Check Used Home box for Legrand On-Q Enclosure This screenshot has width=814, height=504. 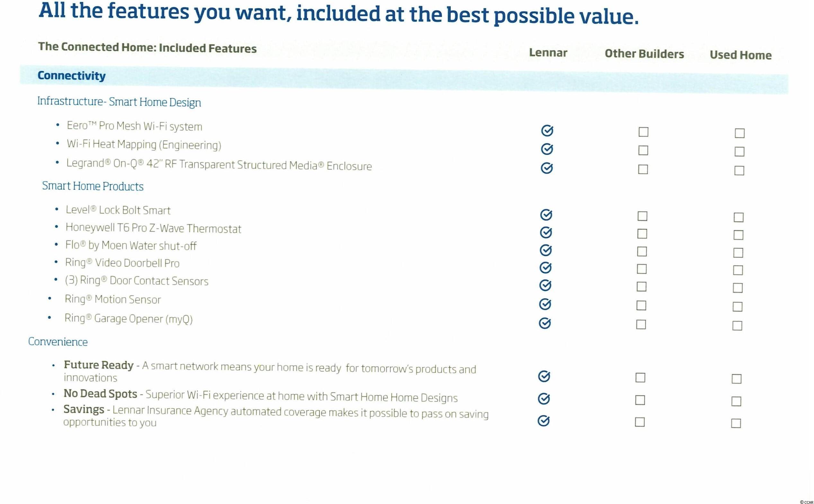739,171
